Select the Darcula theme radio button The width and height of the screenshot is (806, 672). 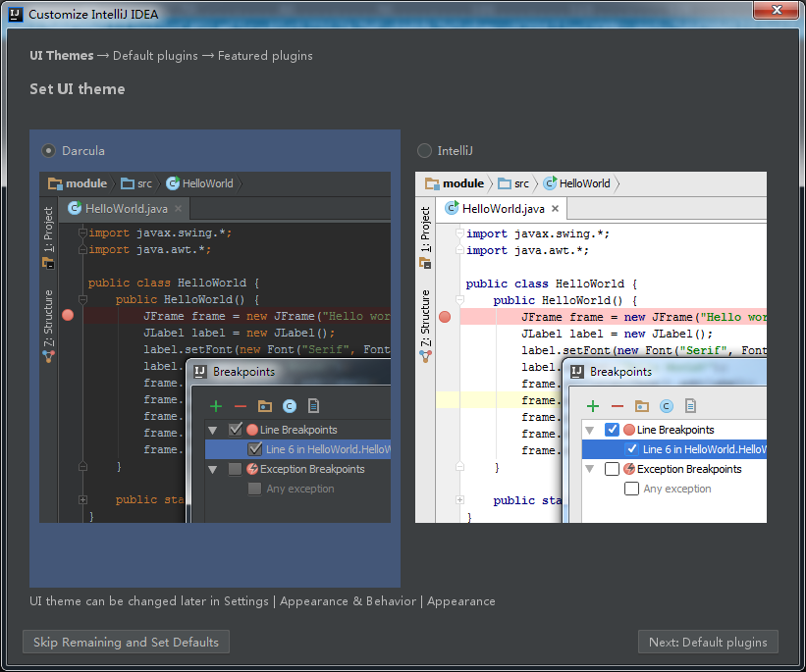click(x=49, y=150)
